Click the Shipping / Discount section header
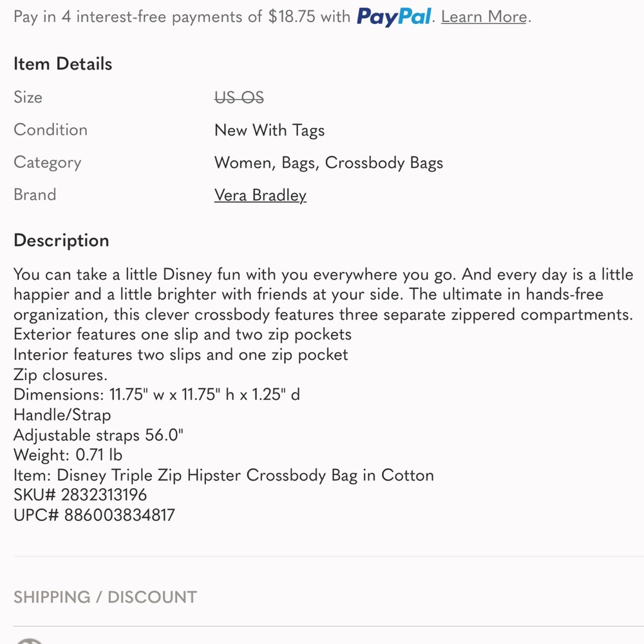This screenshot has height=644, width=644. pyautogui.click(x=105, y=597)
